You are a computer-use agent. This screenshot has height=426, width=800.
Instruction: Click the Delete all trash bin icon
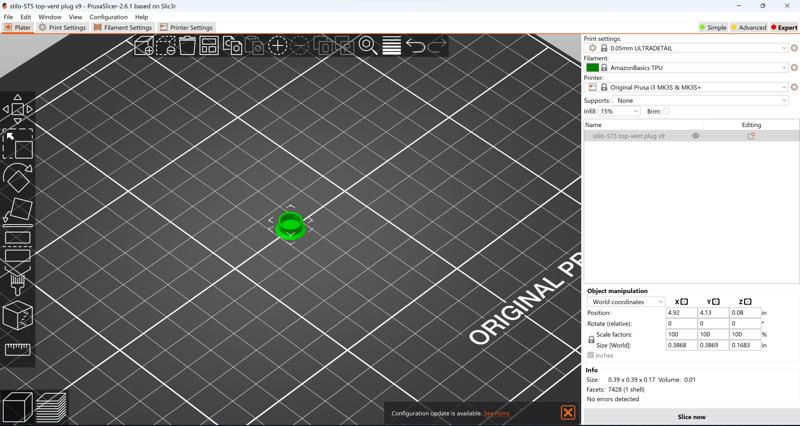pyautogui.click(x=188, y=45)
